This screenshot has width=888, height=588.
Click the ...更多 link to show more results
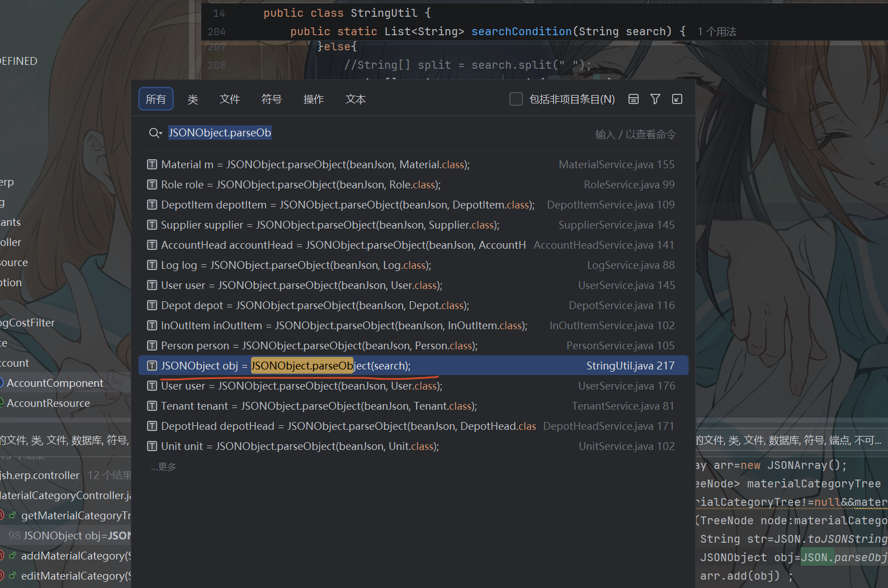tap(163, 467)
